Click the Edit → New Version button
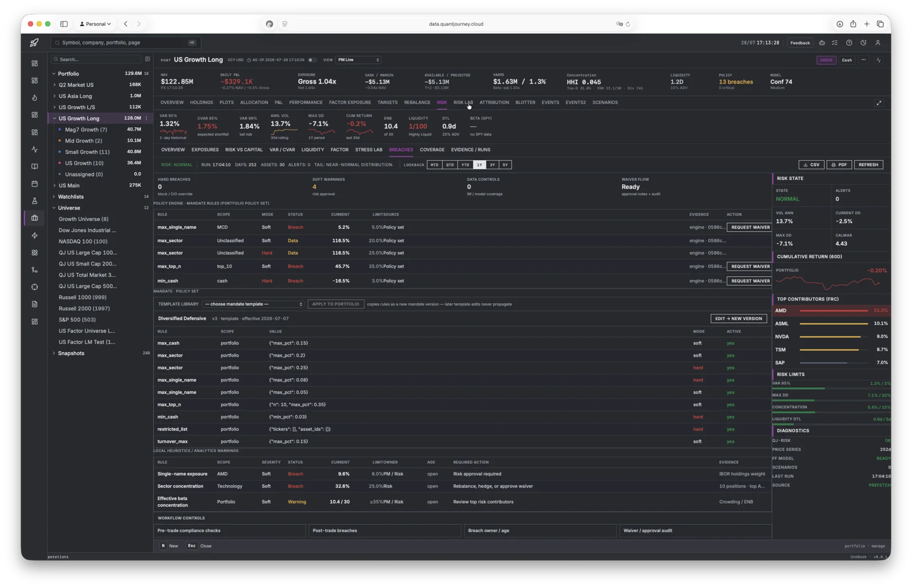The height and width of the screenshot is (588, 912). pyautogui.click(x=738, y=319)
